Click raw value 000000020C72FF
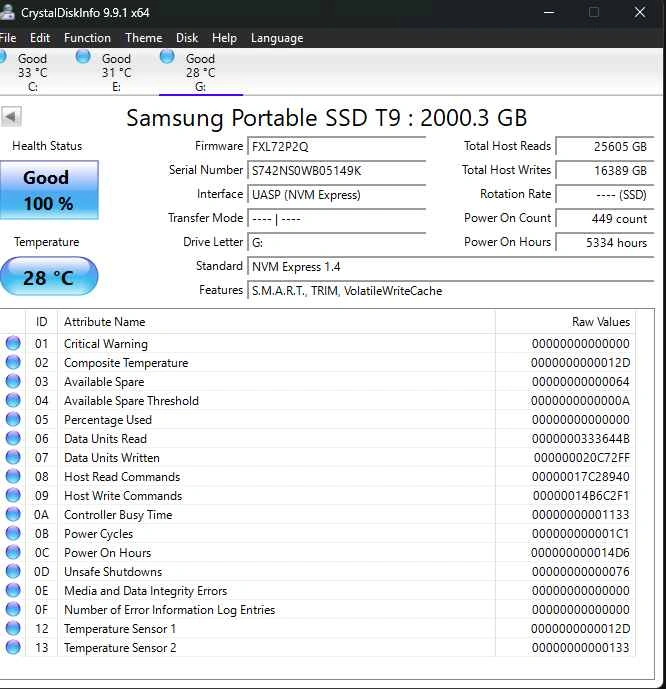 582,457
